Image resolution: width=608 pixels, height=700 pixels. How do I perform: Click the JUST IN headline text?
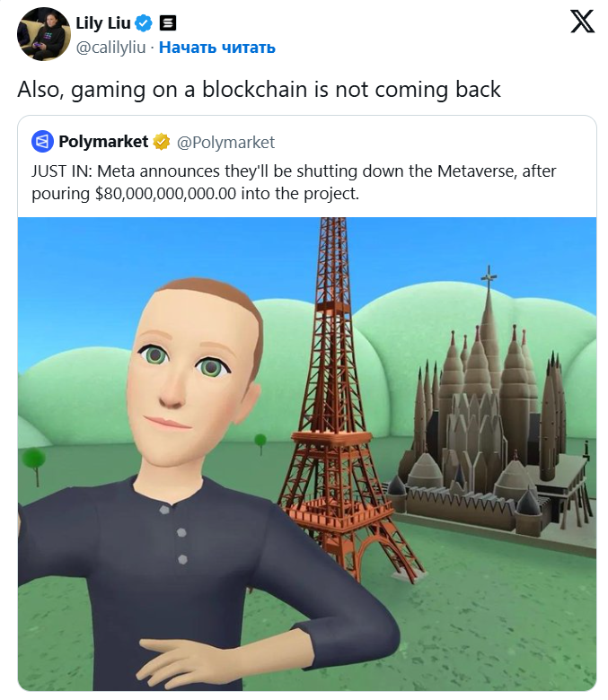[x=62, y=171]
